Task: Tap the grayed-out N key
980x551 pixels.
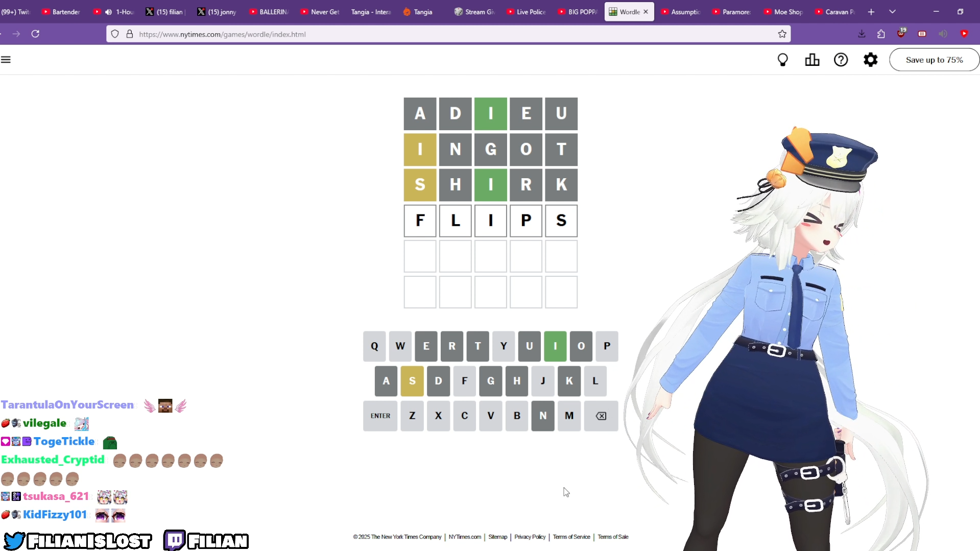Action: [x=543, y=416]
